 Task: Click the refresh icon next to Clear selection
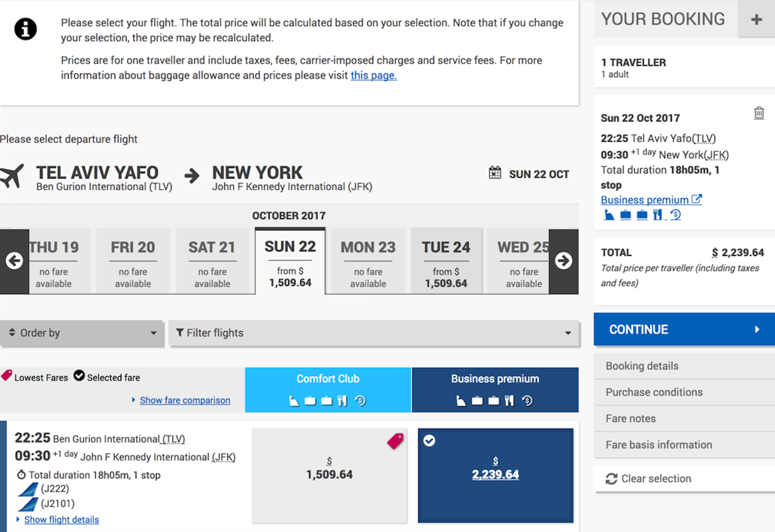pos(611,479)
